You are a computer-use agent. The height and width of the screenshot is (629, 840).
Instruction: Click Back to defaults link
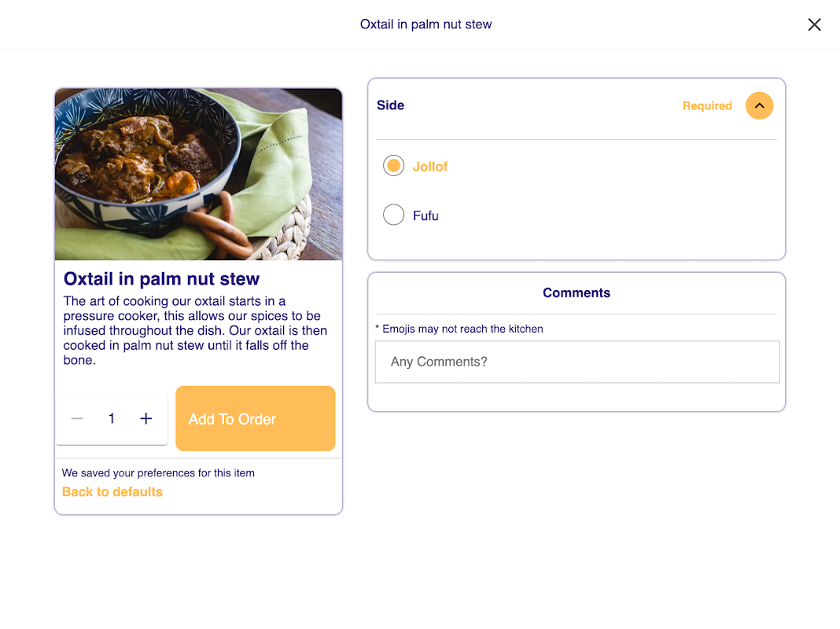pos(112,492)
